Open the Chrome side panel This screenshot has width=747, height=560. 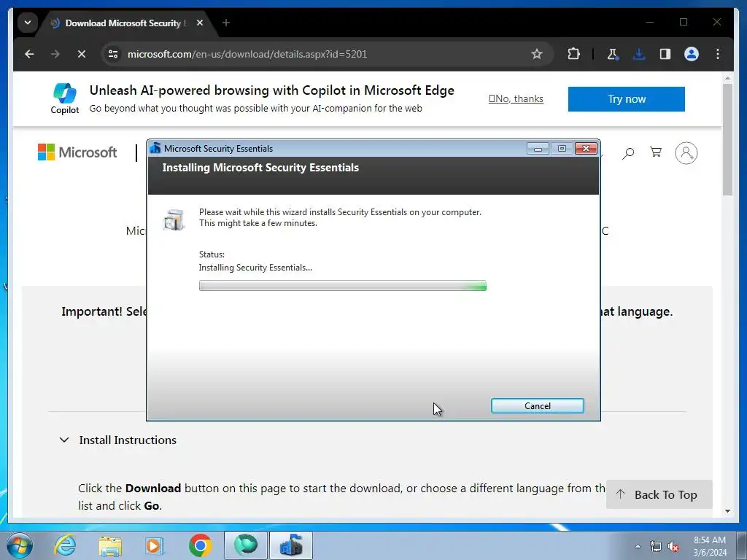665,54
